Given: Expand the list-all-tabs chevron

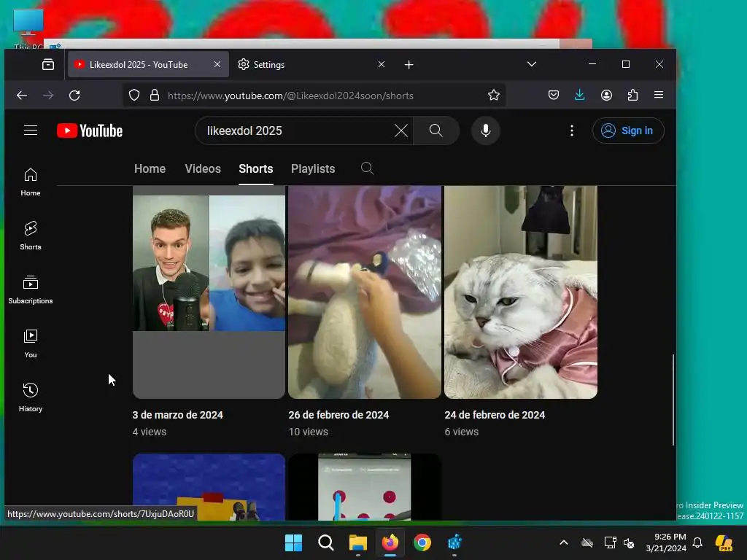Looking at the screenshot, I should (x=532, y=64).
